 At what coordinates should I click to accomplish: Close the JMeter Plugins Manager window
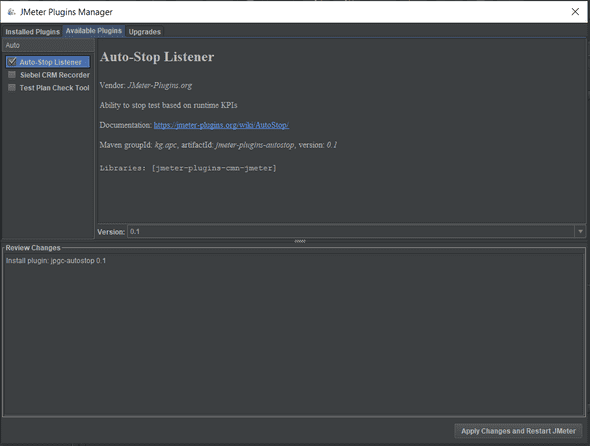click(x=575, y=12)
